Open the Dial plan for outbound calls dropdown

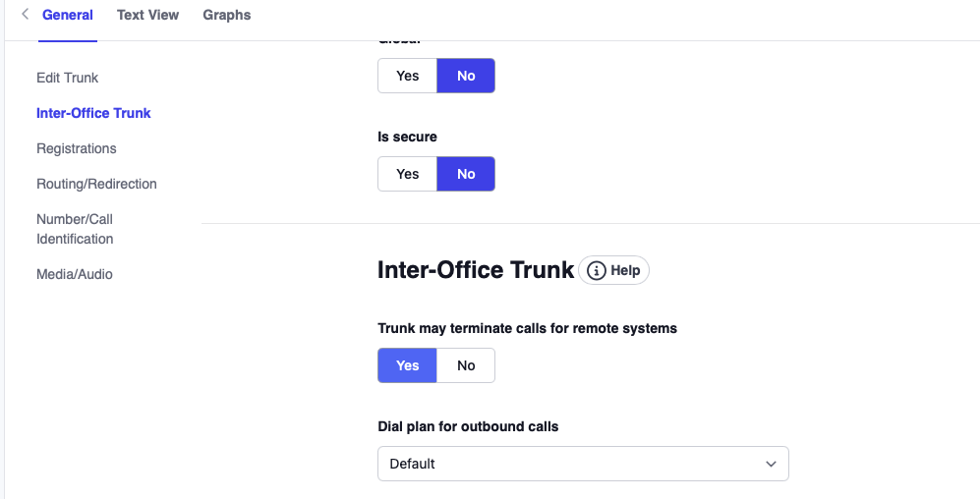click(583, 464)
